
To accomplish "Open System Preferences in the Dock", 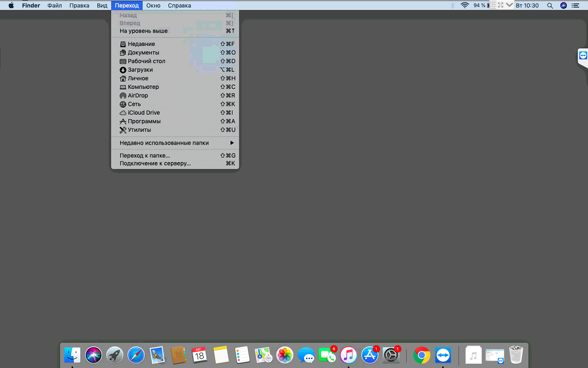I will point(391,355).
